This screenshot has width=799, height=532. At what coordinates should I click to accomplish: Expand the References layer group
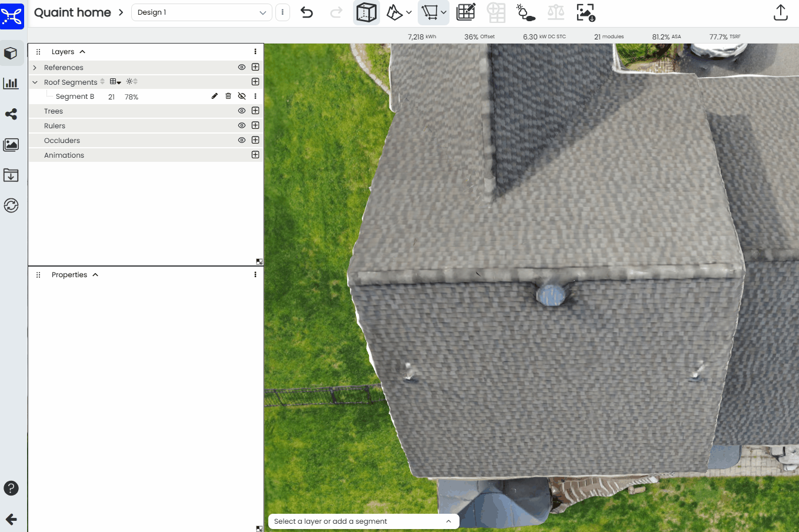pos(35,68)
